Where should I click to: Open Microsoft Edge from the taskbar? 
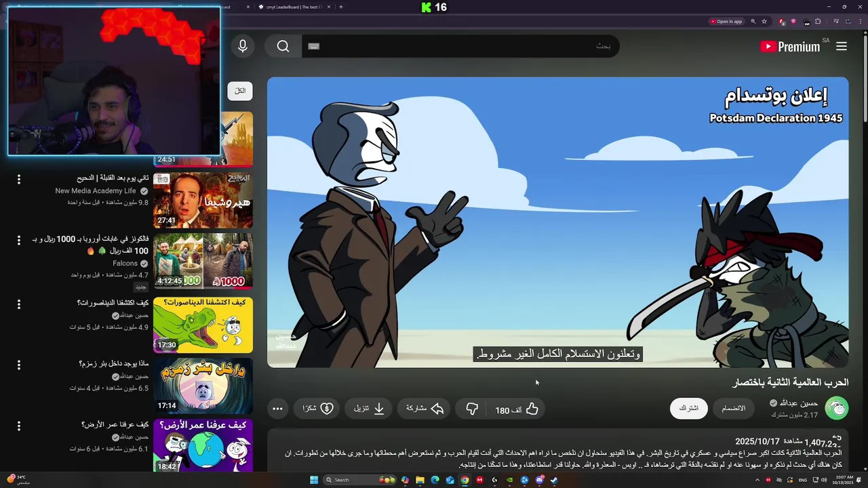[x=435, y=480]
